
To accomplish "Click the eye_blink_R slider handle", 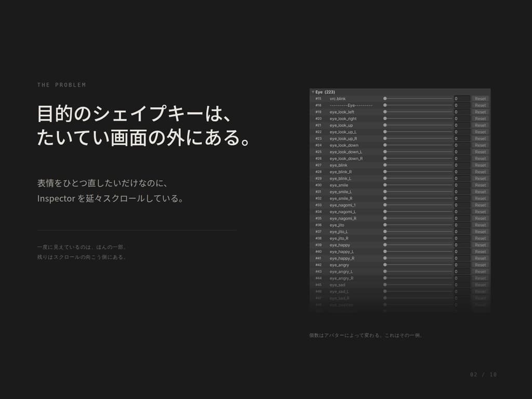I will coord(385,172).
